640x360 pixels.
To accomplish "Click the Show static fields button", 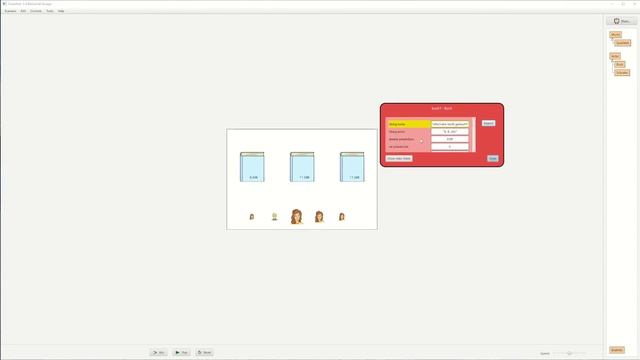I will [399, 158].
